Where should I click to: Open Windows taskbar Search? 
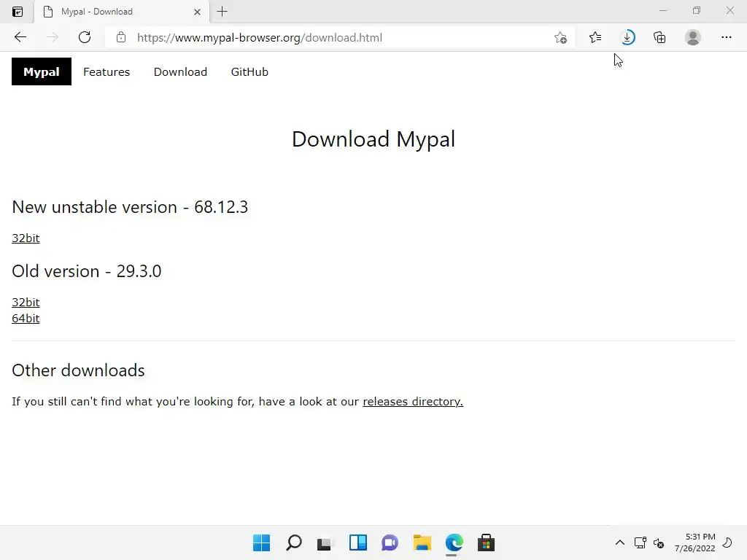coord(294,542)
